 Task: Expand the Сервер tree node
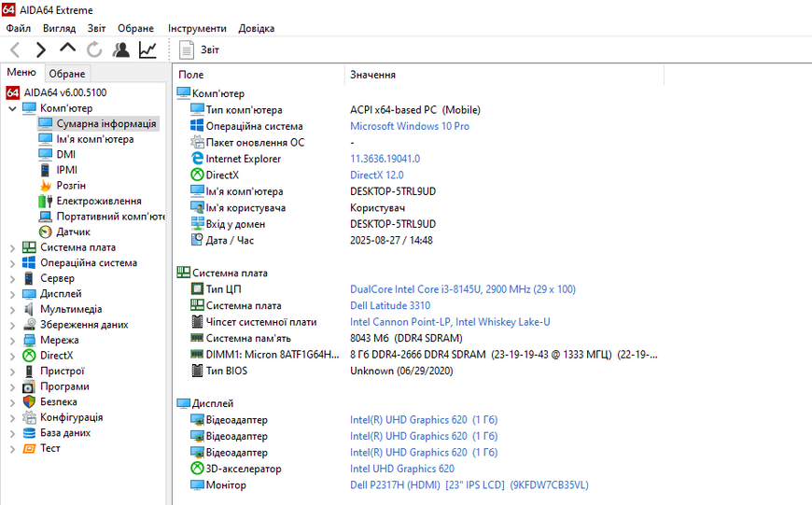point(12,279)
